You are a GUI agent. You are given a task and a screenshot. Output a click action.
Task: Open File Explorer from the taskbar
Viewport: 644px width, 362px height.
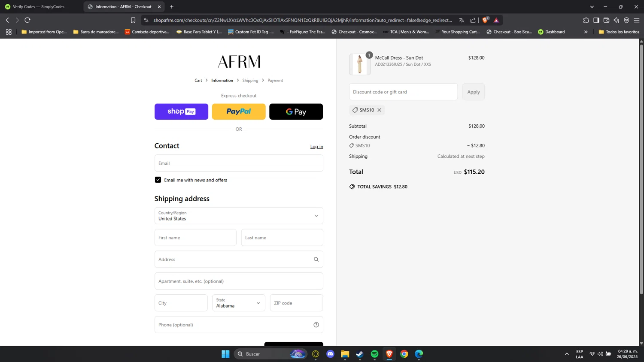[x=345, y=354]
